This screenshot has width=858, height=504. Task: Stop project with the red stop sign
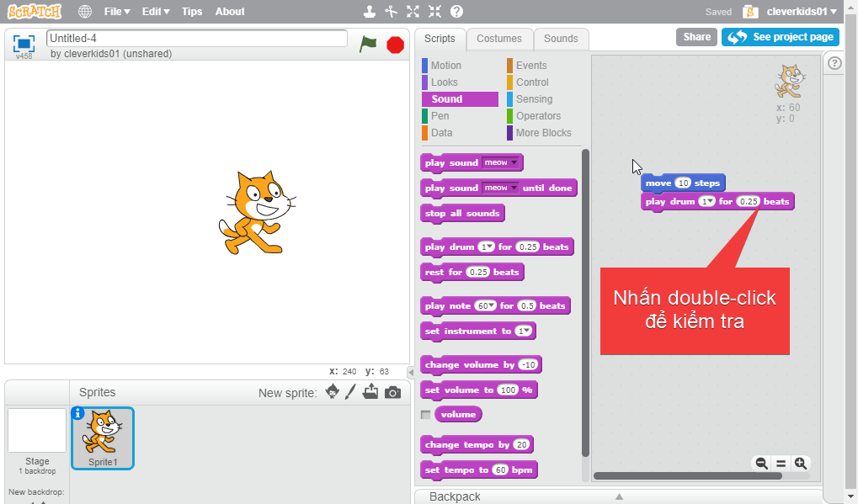pos(395,45)
